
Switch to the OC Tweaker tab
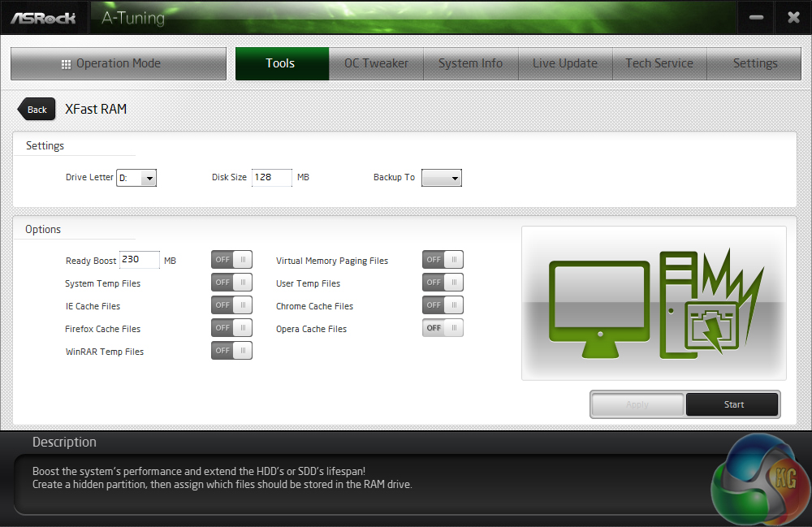coord(377,63)
